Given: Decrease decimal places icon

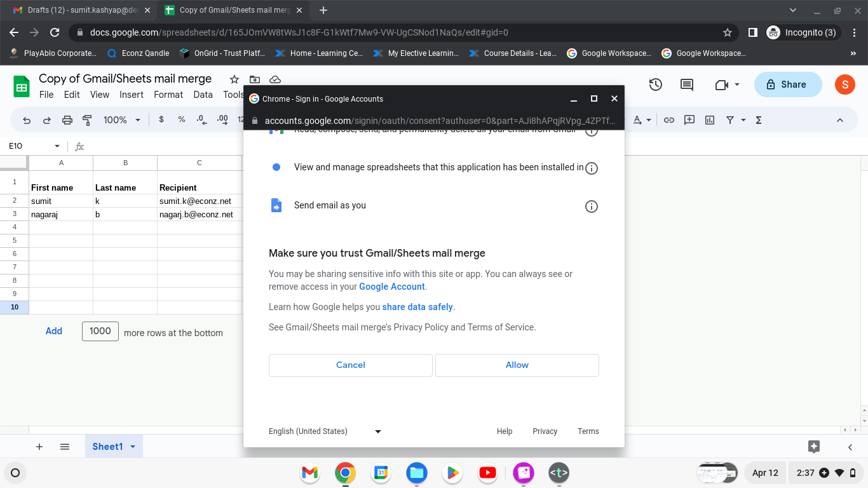Looking at the screenshot, I should tap(201, 119).
